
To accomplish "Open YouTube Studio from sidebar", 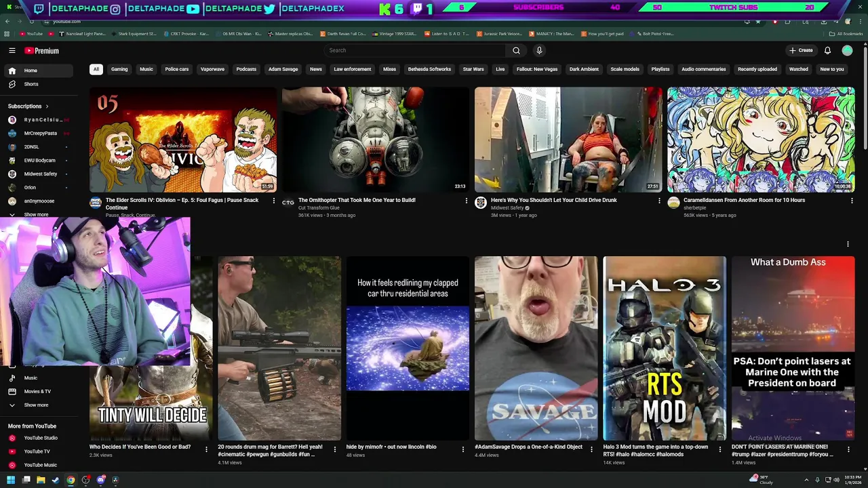I will tap(39, 438).
